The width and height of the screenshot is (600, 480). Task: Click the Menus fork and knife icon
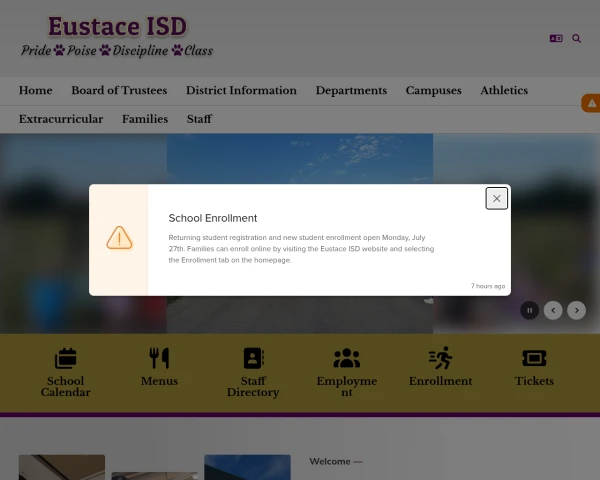coord(159,358)
